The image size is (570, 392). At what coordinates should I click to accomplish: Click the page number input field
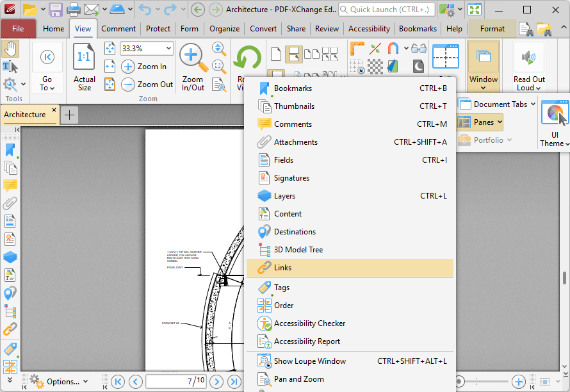click(176, 382)
